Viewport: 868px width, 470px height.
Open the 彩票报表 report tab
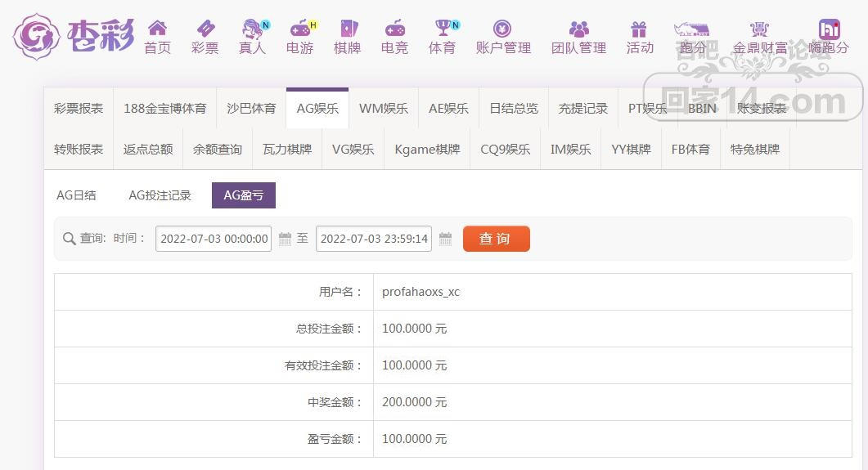(x=79, y=108)
